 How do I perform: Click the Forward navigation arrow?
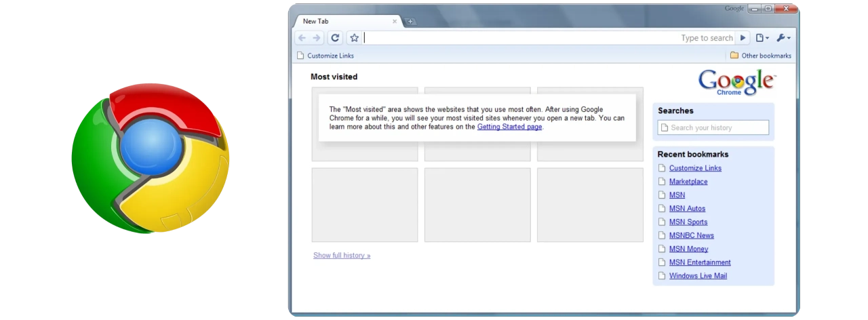click(x=316, y=38)
